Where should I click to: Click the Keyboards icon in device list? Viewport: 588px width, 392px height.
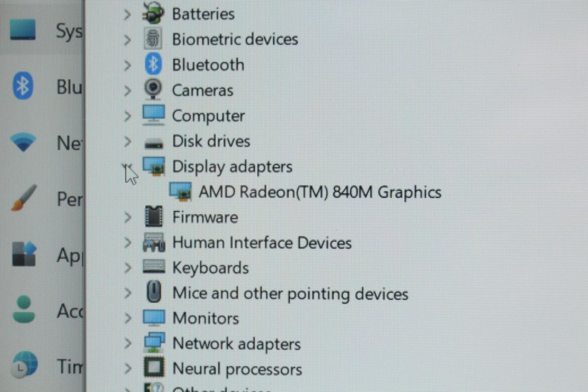pos(154,267)
